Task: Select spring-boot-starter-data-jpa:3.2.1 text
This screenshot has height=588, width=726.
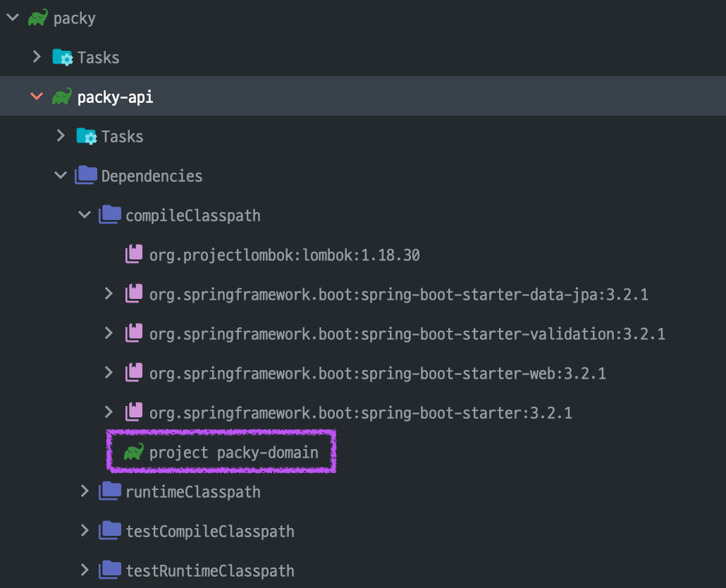Action: pos(504,295)
